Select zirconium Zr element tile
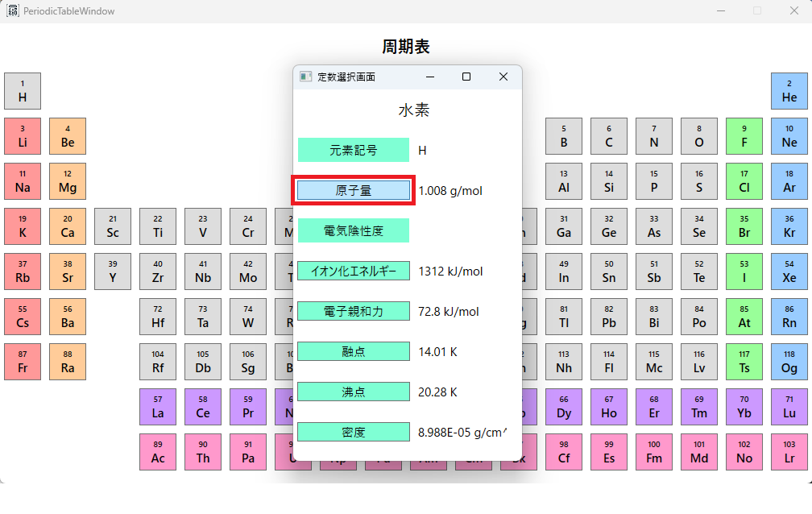 157,272
